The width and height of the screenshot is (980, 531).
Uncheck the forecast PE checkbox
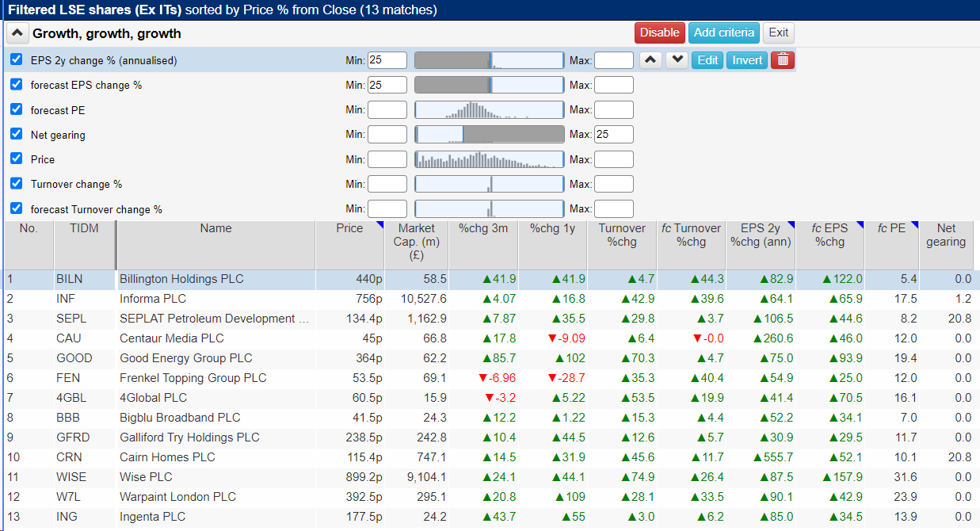point(17,109)
